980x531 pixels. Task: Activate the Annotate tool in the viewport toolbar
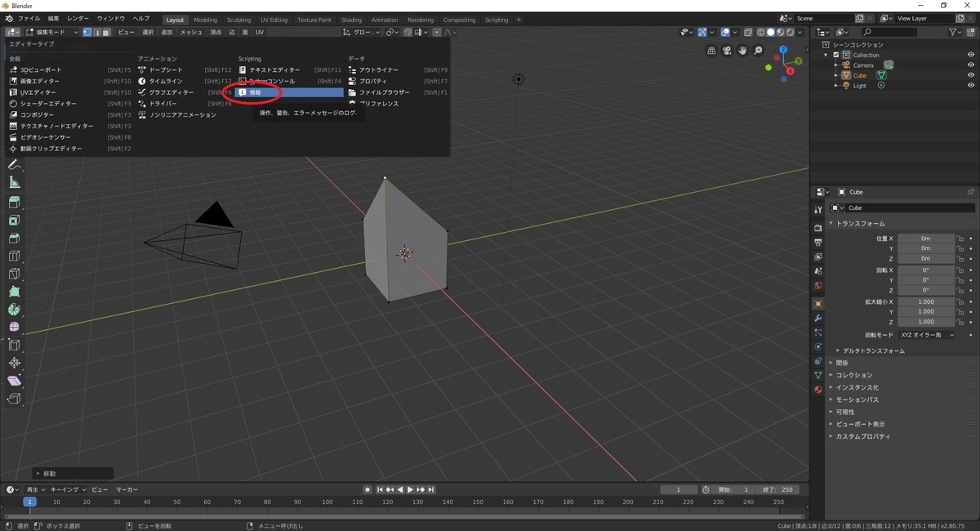coord(14,164)
